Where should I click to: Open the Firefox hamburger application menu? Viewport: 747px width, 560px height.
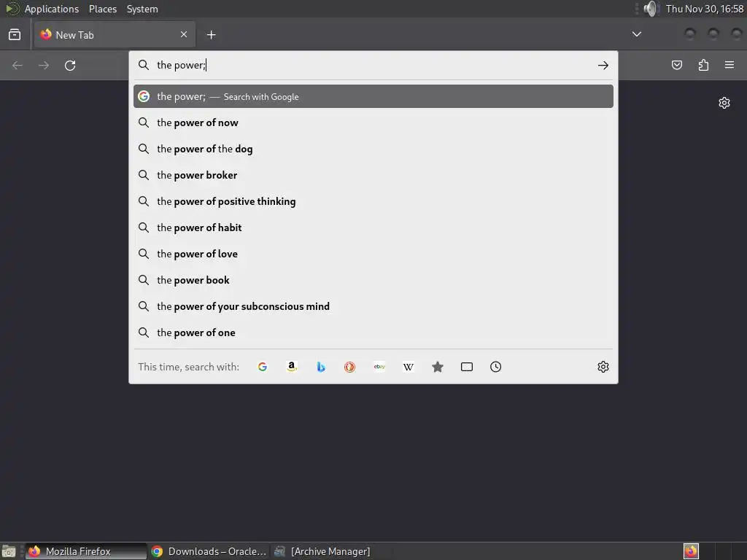click(x=729, y=65)
